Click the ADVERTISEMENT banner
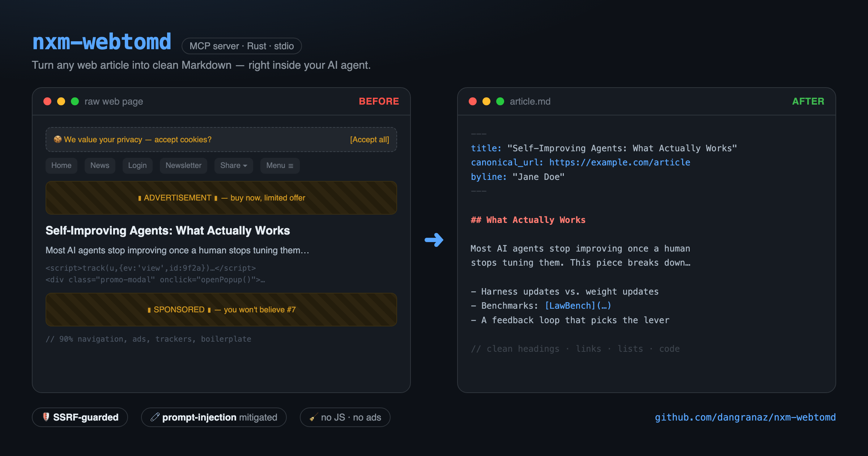This screenshot has width=868, height=456. (221, 198)
